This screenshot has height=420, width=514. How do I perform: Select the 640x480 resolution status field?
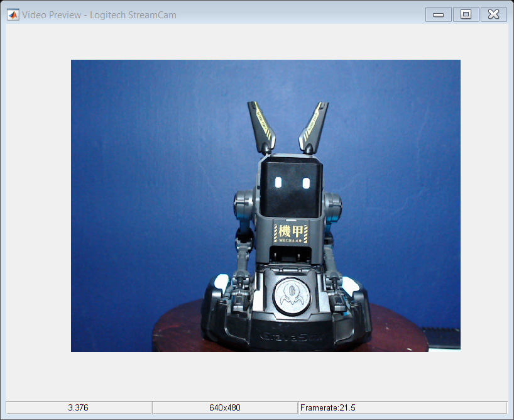tap(225, 407)
